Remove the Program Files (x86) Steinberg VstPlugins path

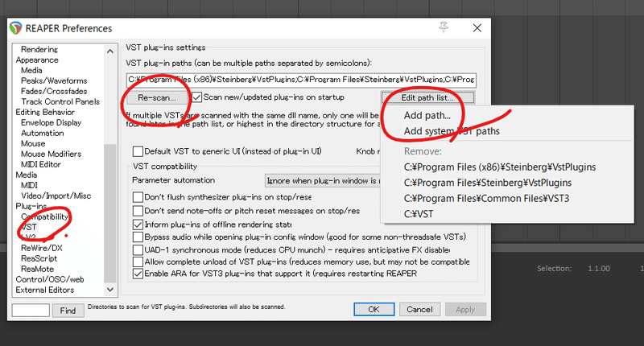point(500,167)
